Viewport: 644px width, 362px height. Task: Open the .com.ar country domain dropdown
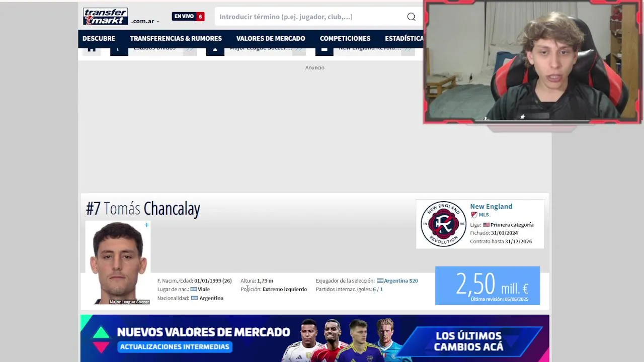pyautogui.click(x=145, y=21)
